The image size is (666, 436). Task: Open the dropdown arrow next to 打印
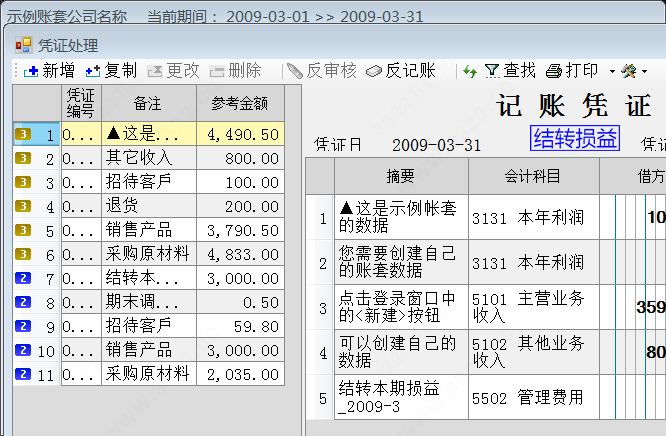pos(612,71)
